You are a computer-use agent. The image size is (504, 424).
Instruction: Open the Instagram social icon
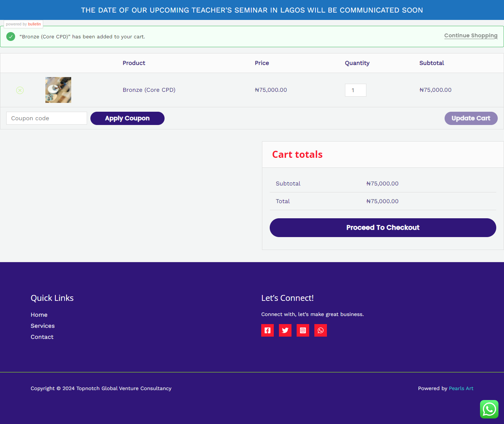pyautogui.click(x=303, y=330)
